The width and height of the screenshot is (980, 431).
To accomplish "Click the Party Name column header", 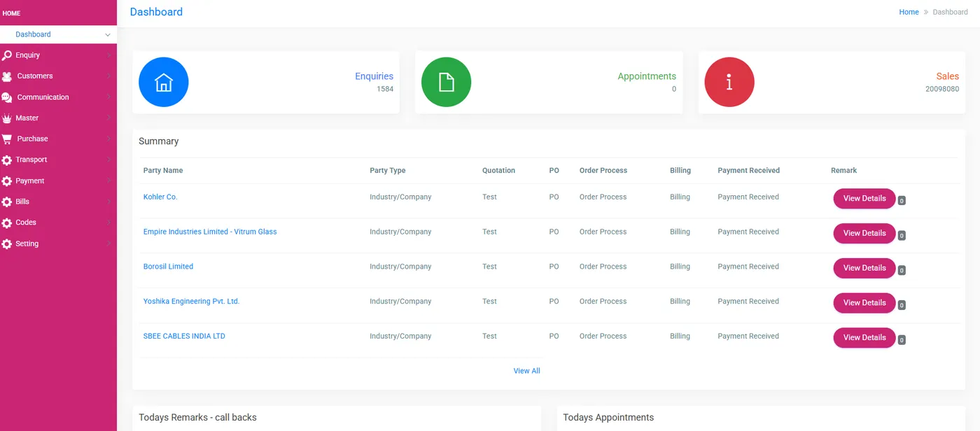I will pos(163,171).
